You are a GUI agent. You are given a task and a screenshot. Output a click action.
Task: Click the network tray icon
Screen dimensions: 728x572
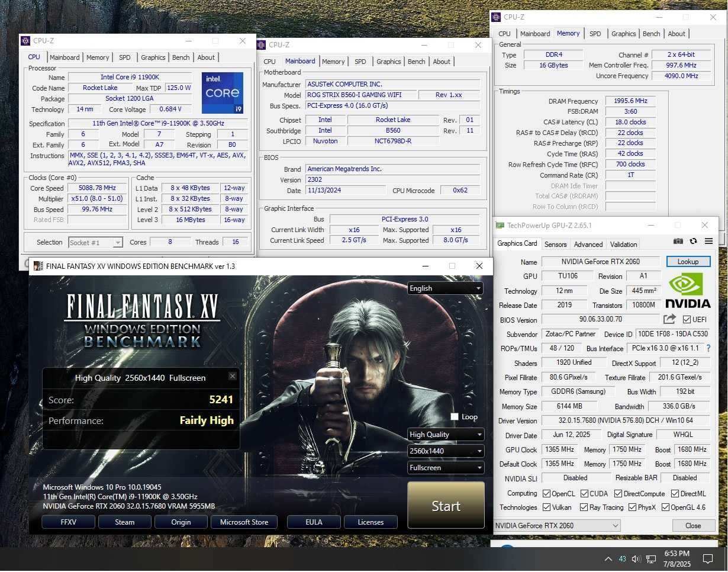coord(651,559)
